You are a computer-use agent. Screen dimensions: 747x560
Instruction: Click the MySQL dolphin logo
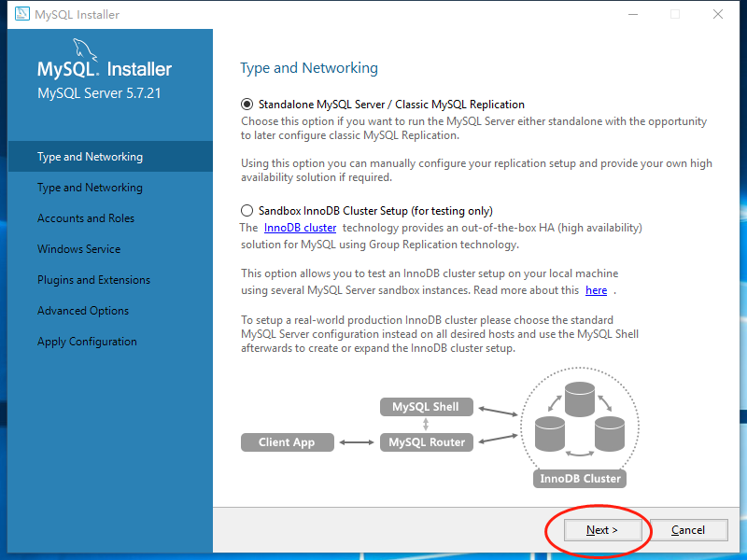(x=84, y=49)
